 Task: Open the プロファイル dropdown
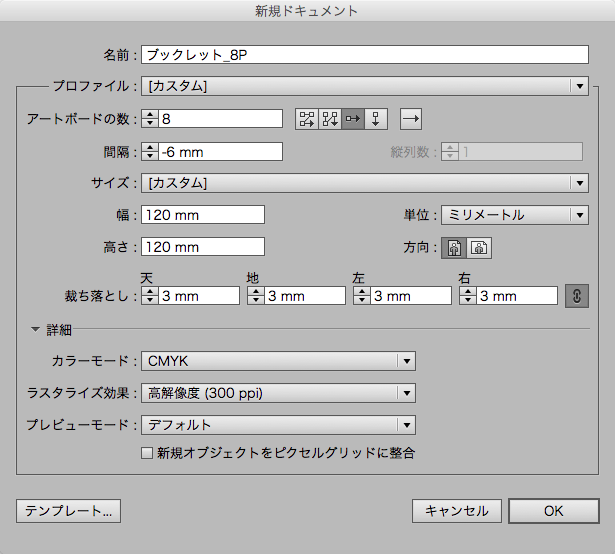tap(365, 86)
